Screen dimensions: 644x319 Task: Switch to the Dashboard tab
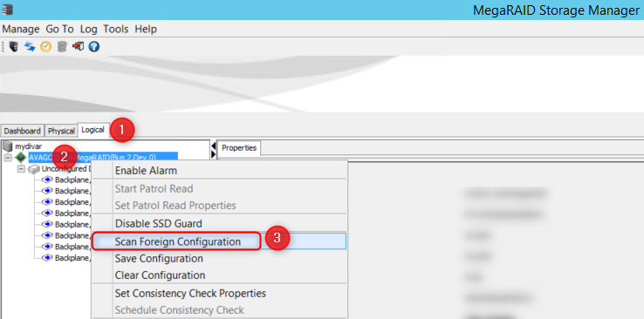coord(22,131)
